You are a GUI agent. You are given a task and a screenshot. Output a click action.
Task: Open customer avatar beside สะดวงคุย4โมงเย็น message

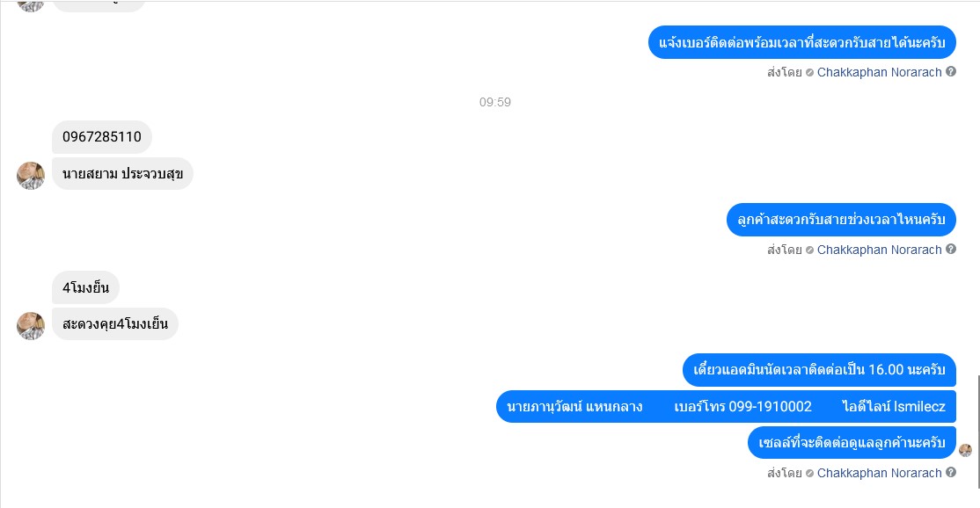(31, 326)
